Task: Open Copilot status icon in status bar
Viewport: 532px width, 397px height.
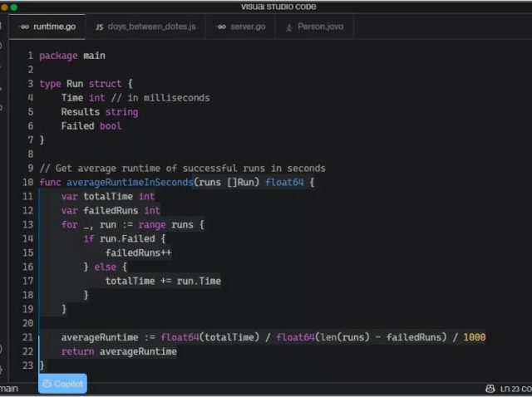Action: (490, 389)
